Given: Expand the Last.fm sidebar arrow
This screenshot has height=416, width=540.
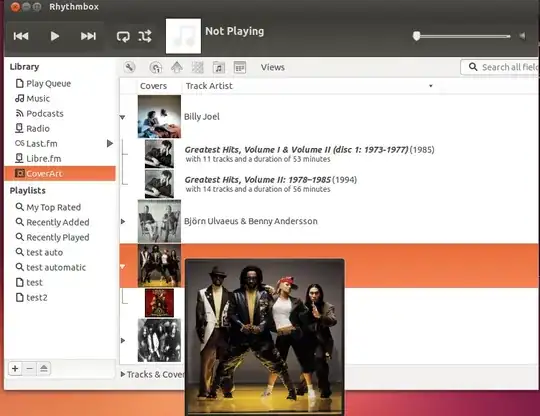Looking at the screenshot, I should click(x=110, y=143).
